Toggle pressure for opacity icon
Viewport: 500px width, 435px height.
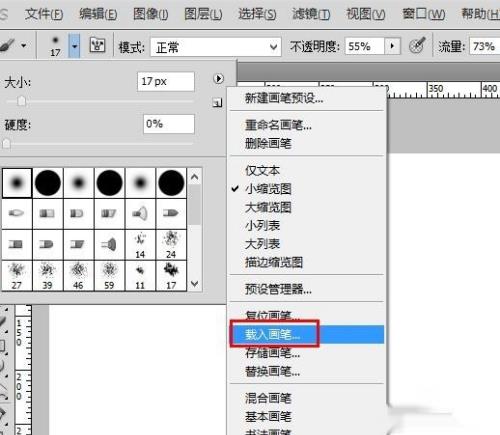(417, 45)
